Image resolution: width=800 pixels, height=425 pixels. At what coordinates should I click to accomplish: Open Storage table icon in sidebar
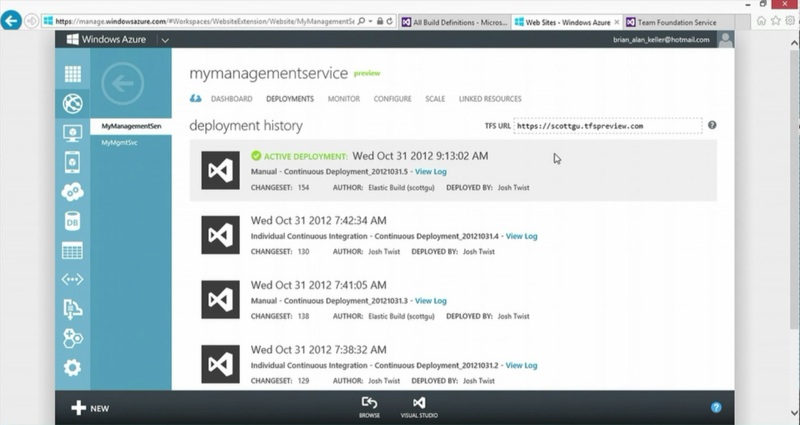tap(72, 251)
